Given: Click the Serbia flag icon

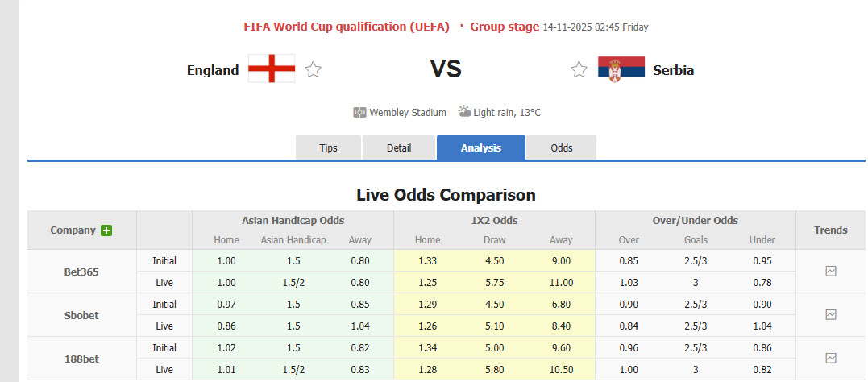Looking at the screenshot, I should click(621, 69).
